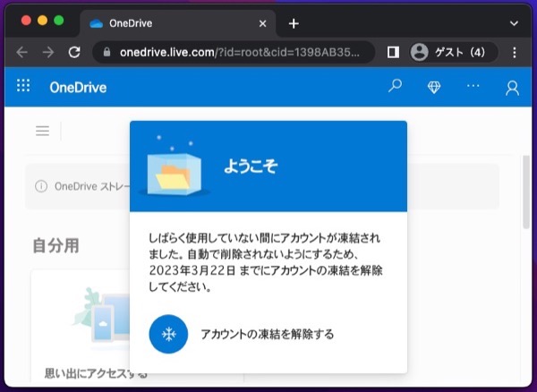Open OneDrive search

coord(395,86)
